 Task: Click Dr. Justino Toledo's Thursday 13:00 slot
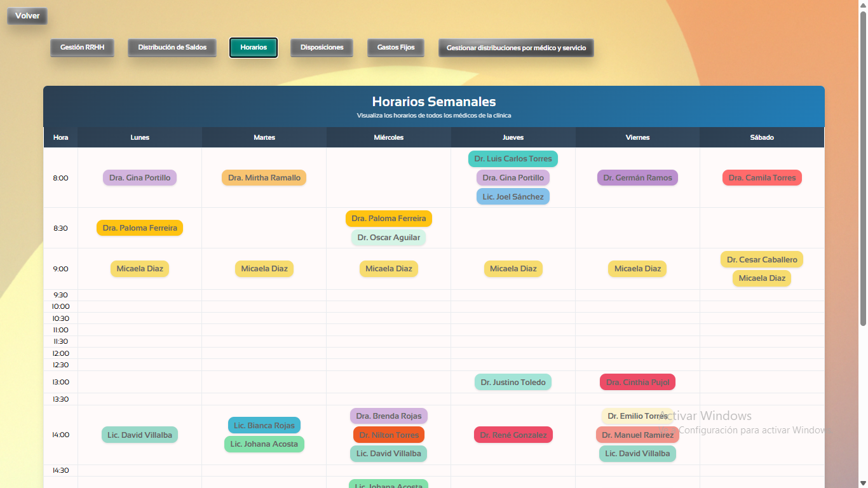(x=513, y=382)
